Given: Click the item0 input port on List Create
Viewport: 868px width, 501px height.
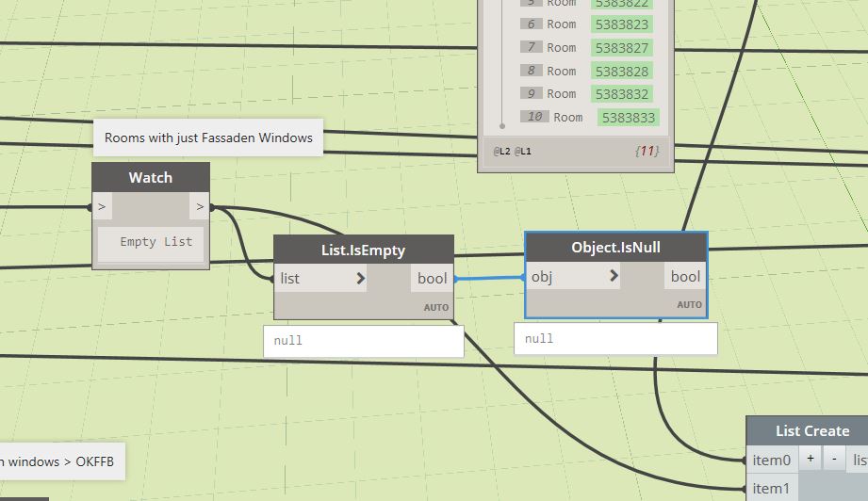Looking at the screenshot, I should (772, 460).
